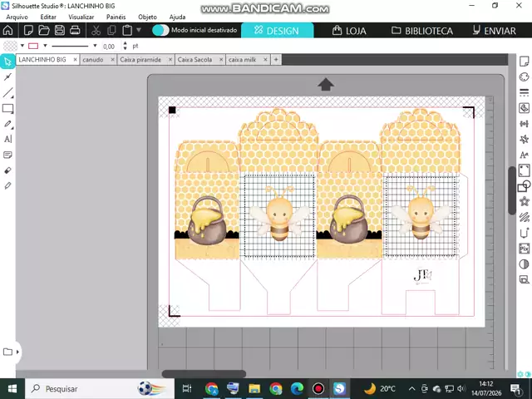This screenshot has height=399, width=532.
Task: Open the Editar menu
Action: pos(48,17)
